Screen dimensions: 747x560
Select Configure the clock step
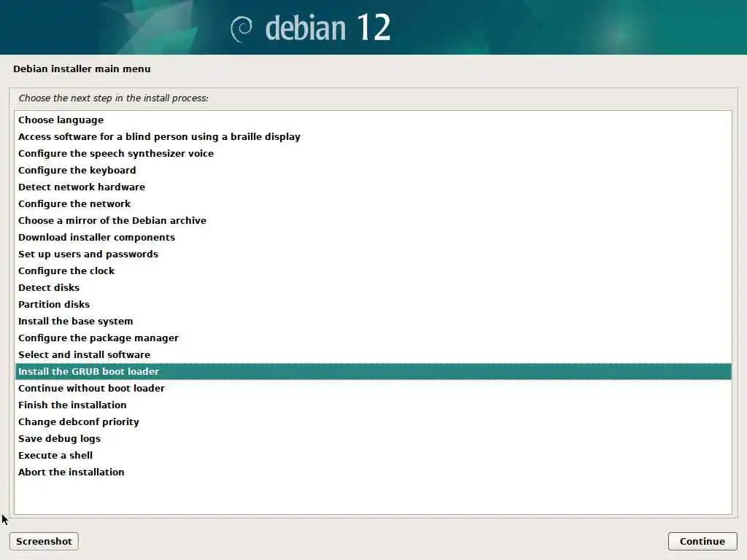tap(373, 271)
